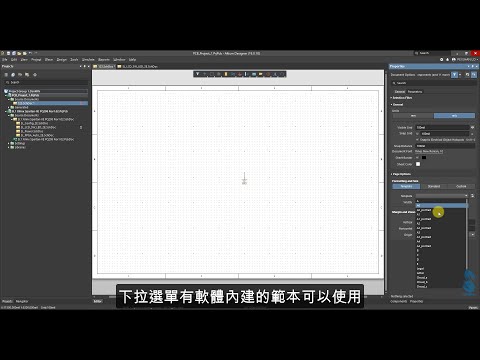Switch units to mm
480x360 pixels.
(x=413, y=116)
